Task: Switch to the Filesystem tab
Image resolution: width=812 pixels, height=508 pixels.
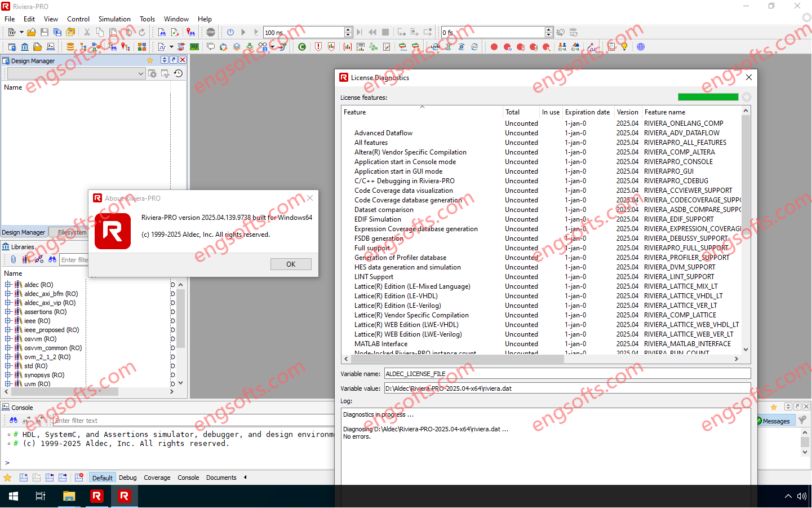Action: pyautogui.click(x=72, y=232)
